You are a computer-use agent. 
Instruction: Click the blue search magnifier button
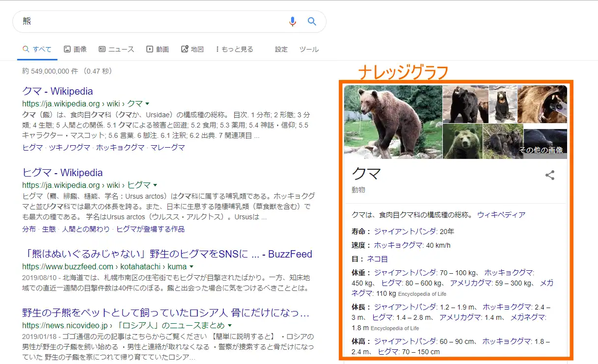click(312, 22)
